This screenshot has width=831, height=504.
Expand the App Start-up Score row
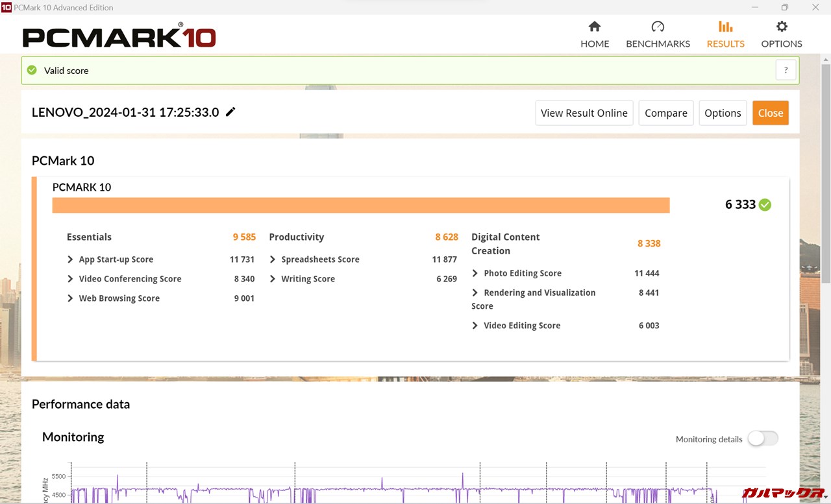(70, 259)
